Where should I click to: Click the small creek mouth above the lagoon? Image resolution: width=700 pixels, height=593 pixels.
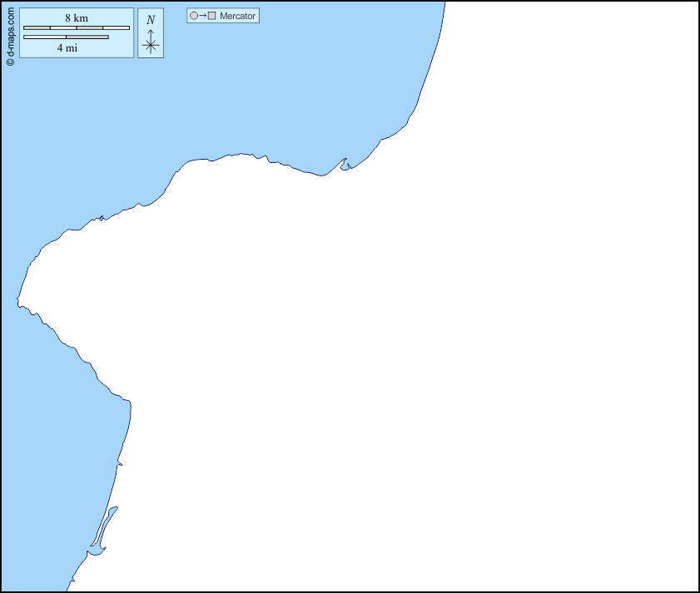pyautogui.click(x=120, y=463)
